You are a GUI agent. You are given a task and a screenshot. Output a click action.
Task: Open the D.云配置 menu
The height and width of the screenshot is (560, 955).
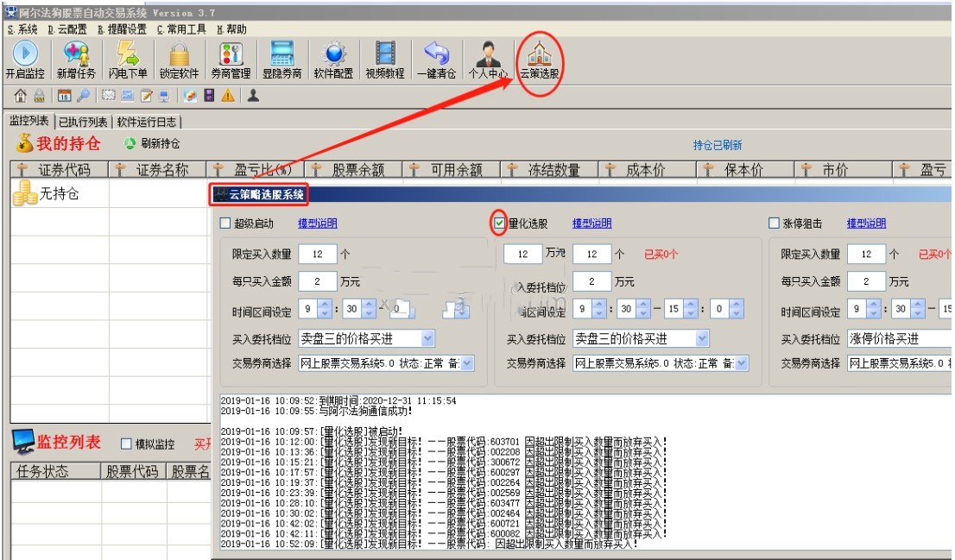pyautogui.click(x=67, y=29)
